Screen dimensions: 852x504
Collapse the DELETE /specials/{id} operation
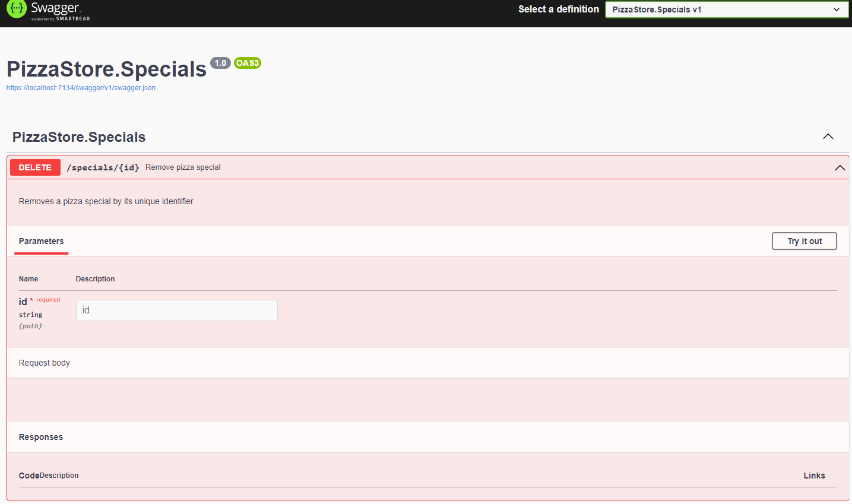click(x=840, y=167)
